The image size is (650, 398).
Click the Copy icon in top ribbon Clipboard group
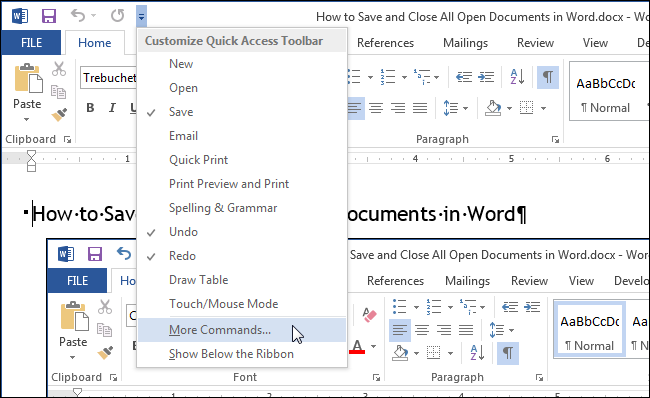point(58,92)
